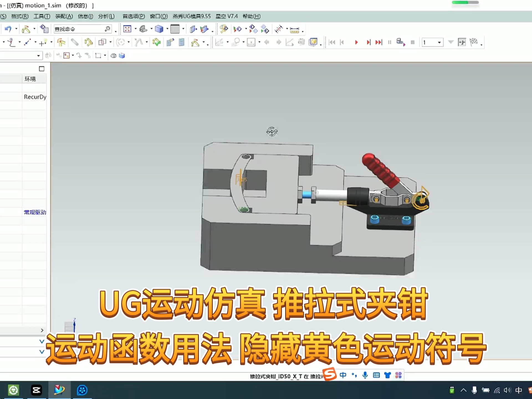Screen dimensions: 532x399
Task: Open the UG NX application from the taskbar
Action: [x=59, y=390]
